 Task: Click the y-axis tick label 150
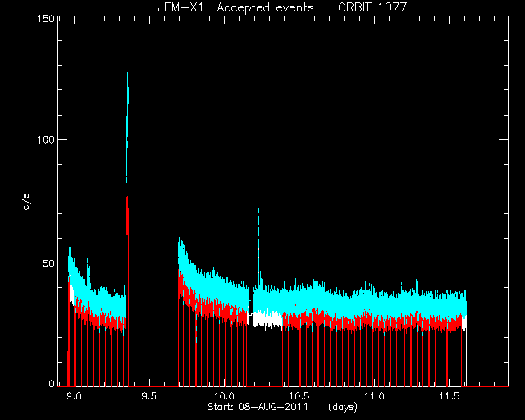pos(46,18)
